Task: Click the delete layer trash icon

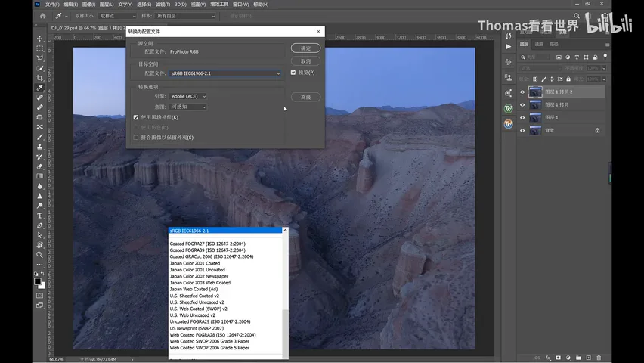Action: point(599,358)
